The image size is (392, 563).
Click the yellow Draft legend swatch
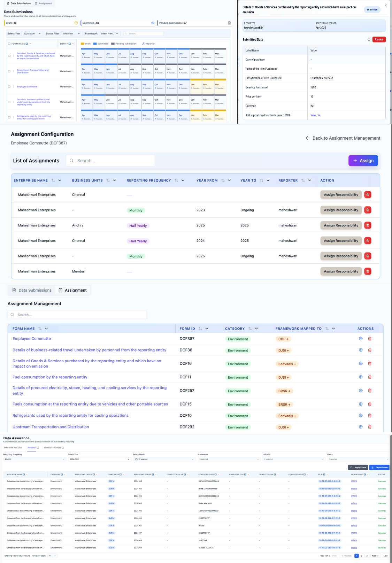tap(83, 44)
